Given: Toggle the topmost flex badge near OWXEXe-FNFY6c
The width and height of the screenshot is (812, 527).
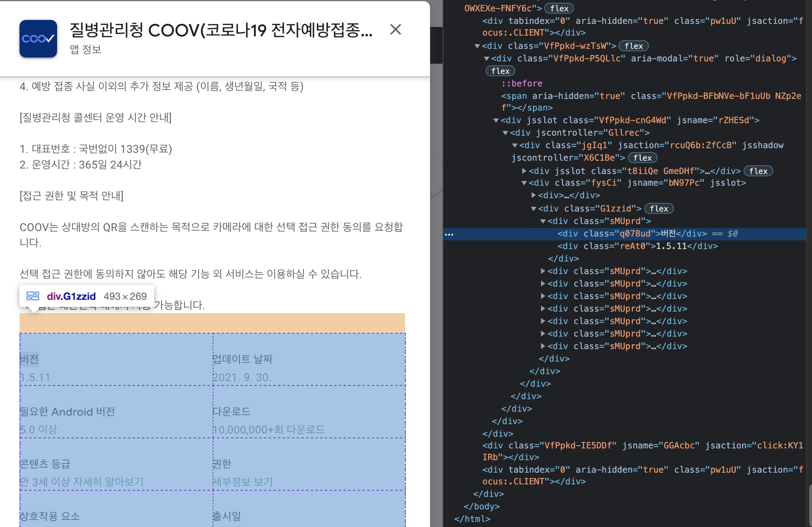Looking at the screenshot, I should point(559,8).
